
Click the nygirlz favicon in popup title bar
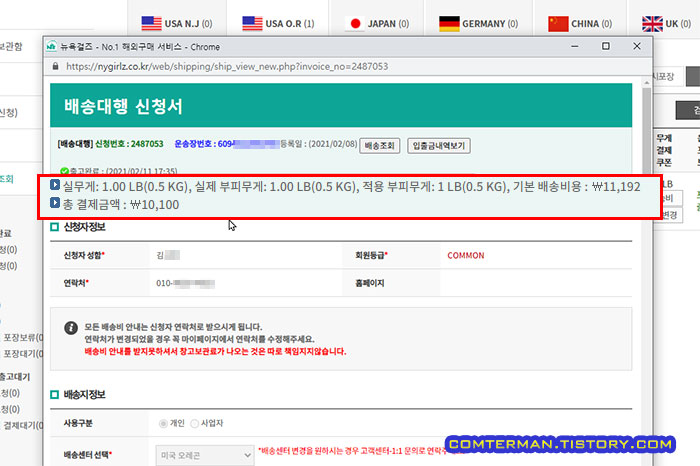point(51,46)
